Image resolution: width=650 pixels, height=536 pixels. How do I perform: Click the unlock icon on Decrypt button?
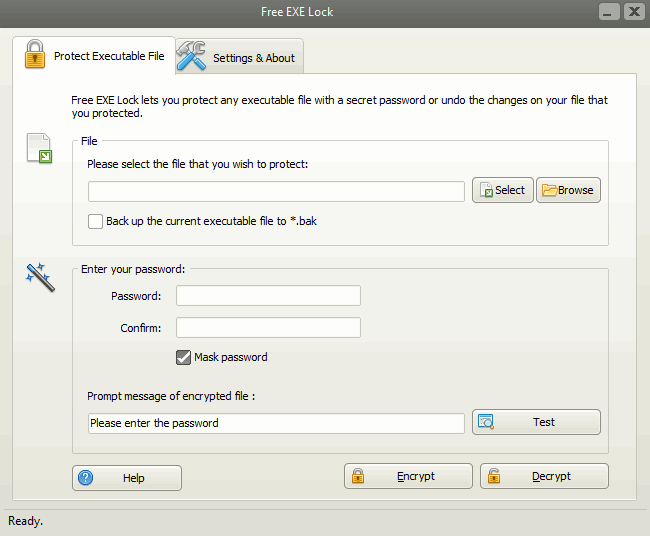coord(494,477)
